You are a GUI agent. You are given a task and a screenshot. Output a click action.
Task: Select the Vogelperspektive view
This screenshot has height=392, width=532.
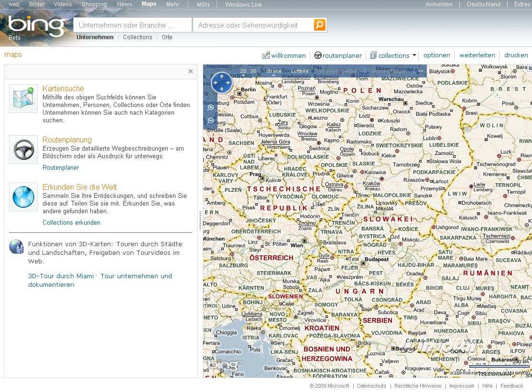338,71
